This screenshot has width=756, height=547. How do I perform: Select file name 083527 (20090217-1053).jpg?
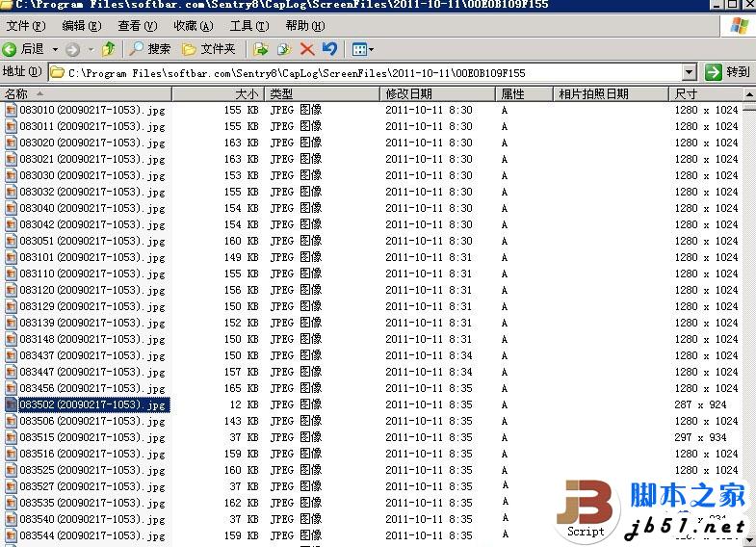92,486
